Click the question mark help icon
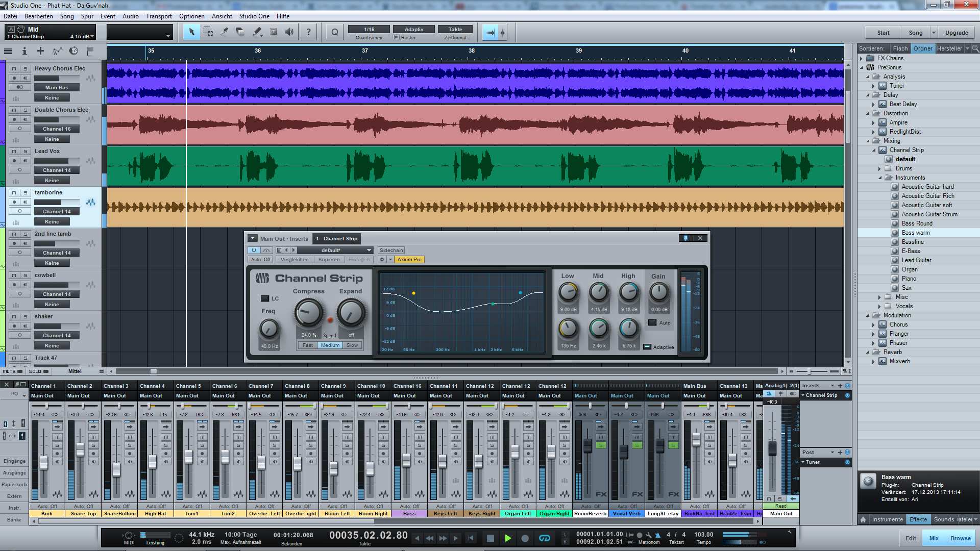 308,32
